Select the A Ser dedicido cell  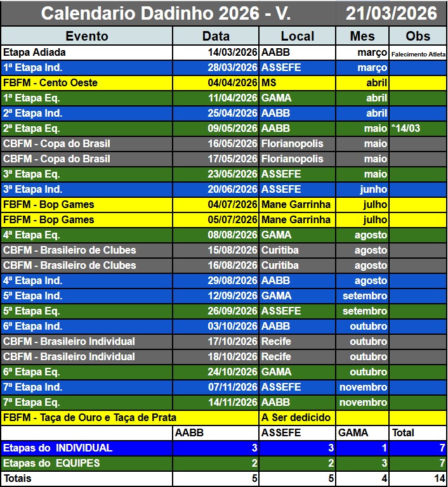point(297,418)
